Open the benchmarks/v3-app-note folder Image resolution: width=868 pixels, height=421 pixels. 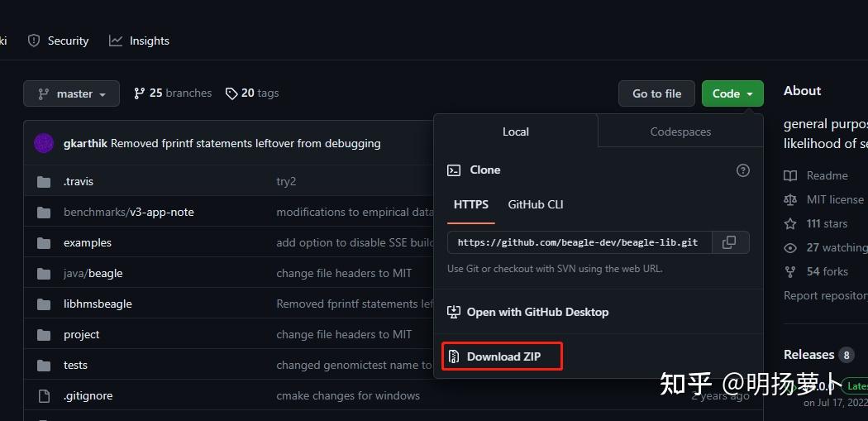(128, 213)
